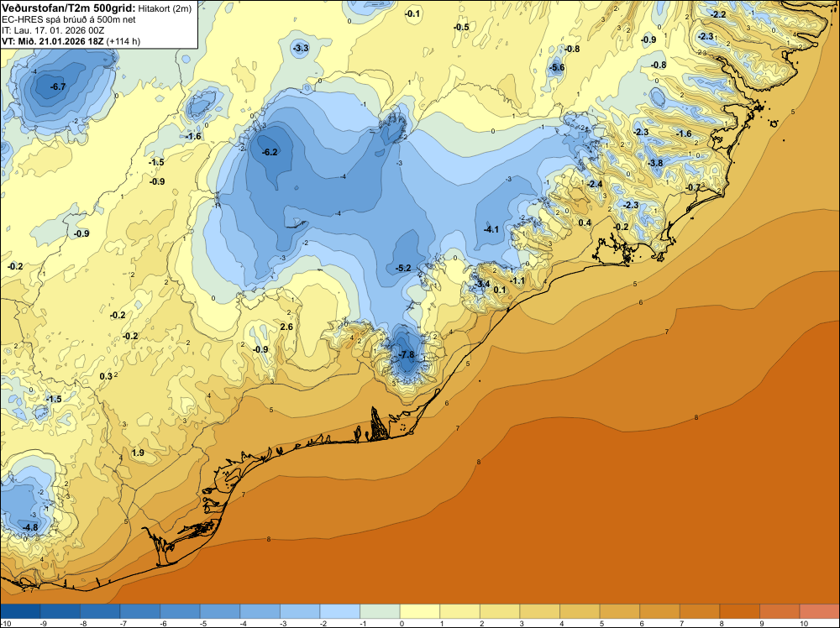Select the legend swatch between 8 and 9
840x628 pixels.
(739, 611)
